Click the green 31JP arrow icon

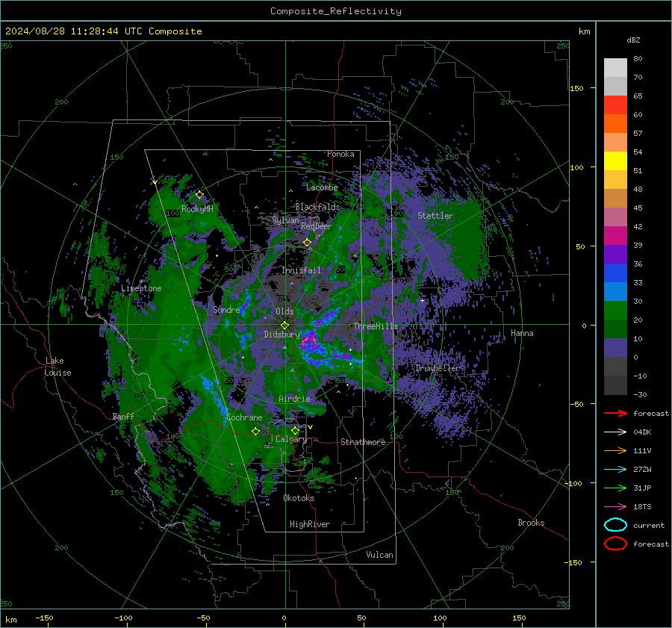tap(615, 488)
